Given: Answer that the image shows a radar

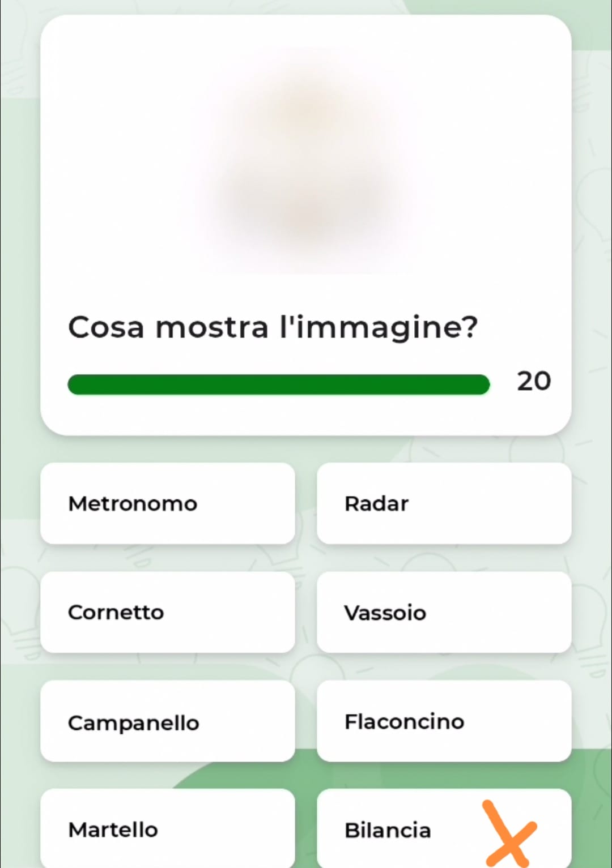Looking at the screenshot, I should [x=444, y=503].
